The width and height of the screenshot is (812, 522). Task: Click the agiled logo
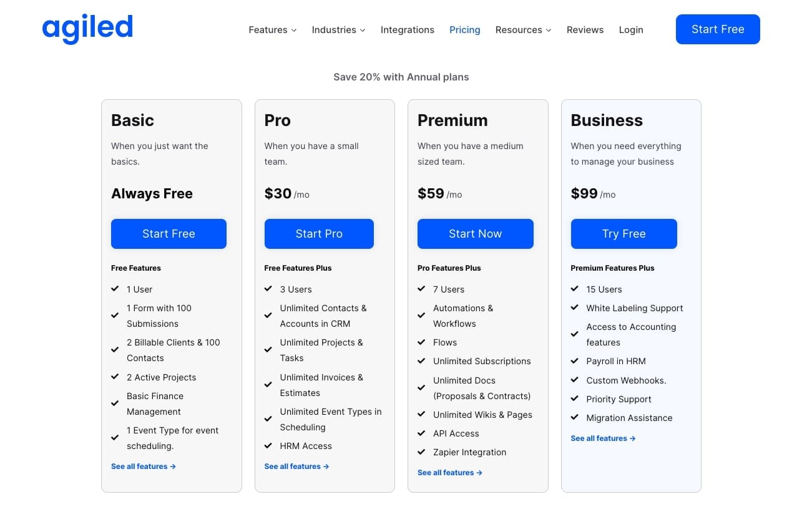click(87, 28)
